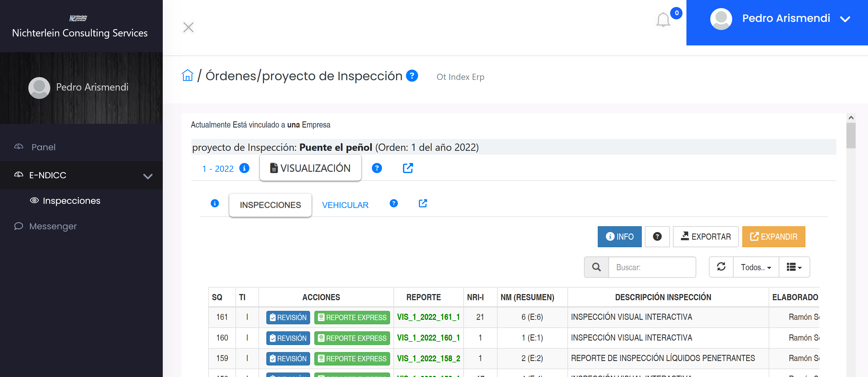Open REPORTE EXPRESS for inspection 161
The height and width of the screenshot is (377, 868).
(x=352, y=317)
